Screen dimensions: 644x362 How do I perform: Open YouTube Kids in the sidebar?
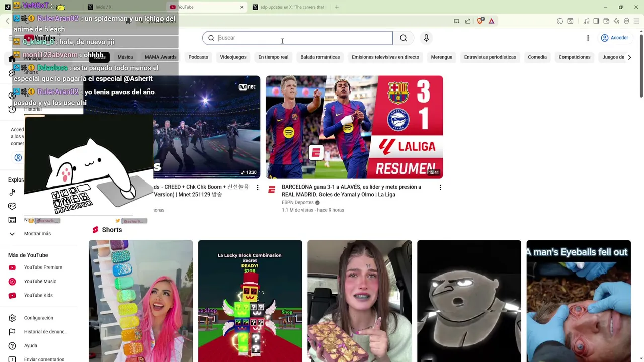38,296
